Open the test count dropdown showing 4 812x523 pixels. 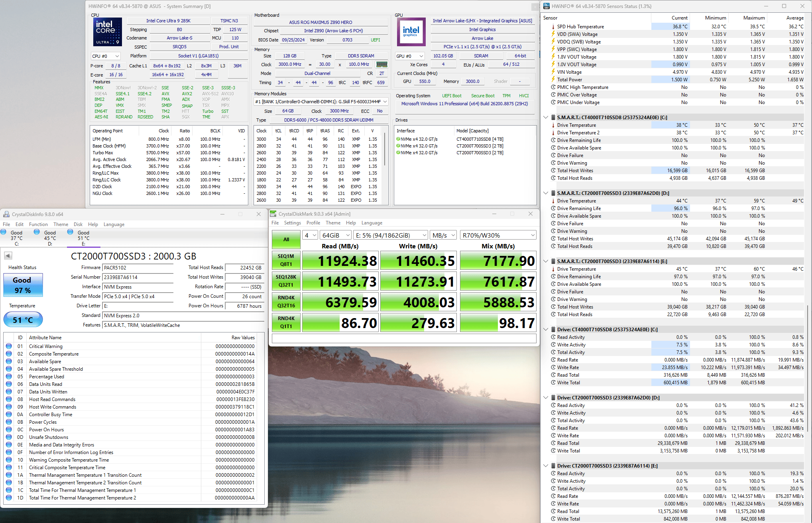(x=310, y=235)
